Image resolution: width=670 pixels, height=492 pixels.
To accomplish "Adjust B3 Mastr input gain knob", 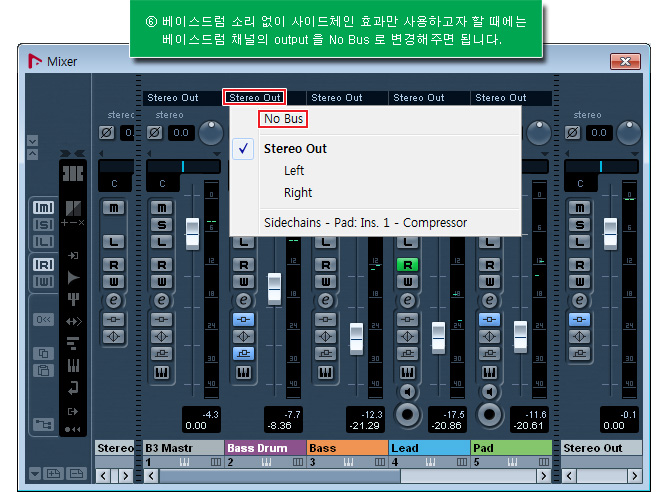I will (211, 133).
